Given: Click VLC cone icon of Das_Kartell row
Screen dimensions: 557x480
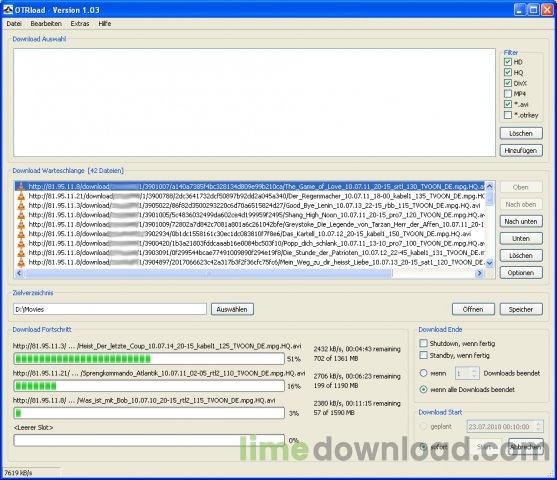Looking at the screenshot, I should [x=21, y=234].
